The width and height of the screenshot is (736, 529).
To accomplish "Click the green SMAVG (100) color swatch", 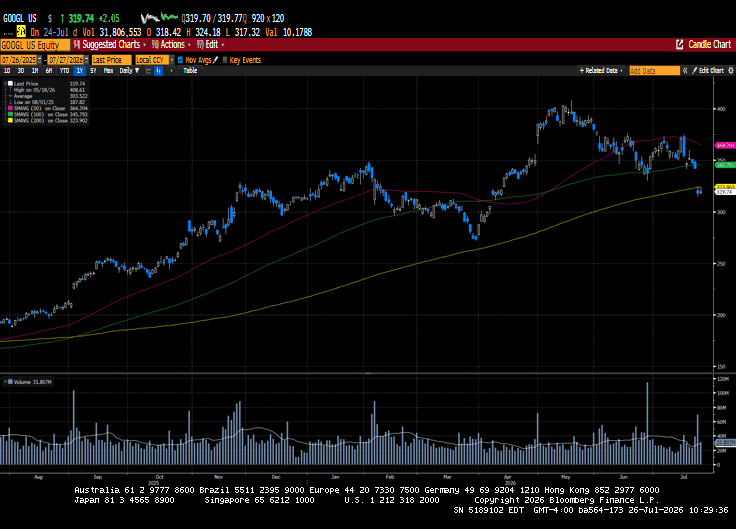I will (10, 115).
